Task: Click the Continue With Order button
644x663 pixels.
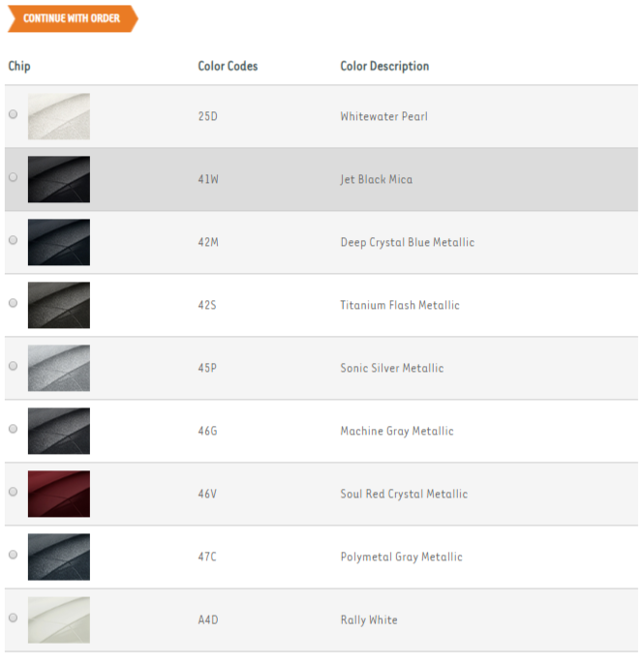Action: click(x=72, y=18)
